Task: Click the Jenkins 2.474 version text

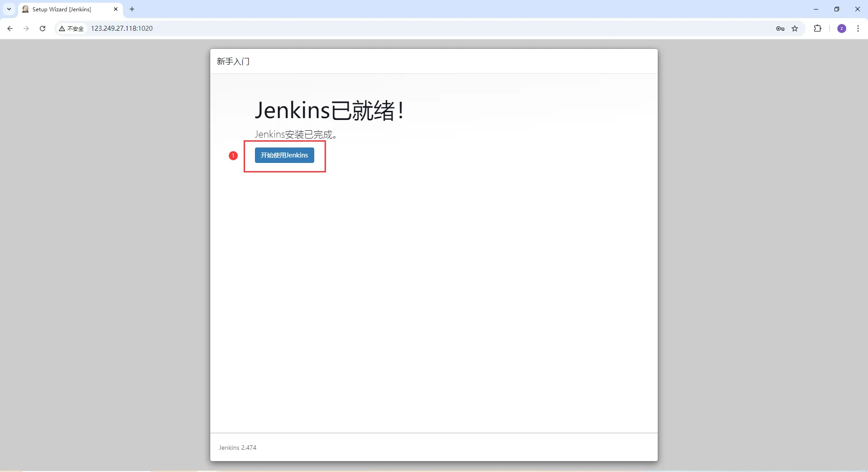Action: click(x=237, y=448)
